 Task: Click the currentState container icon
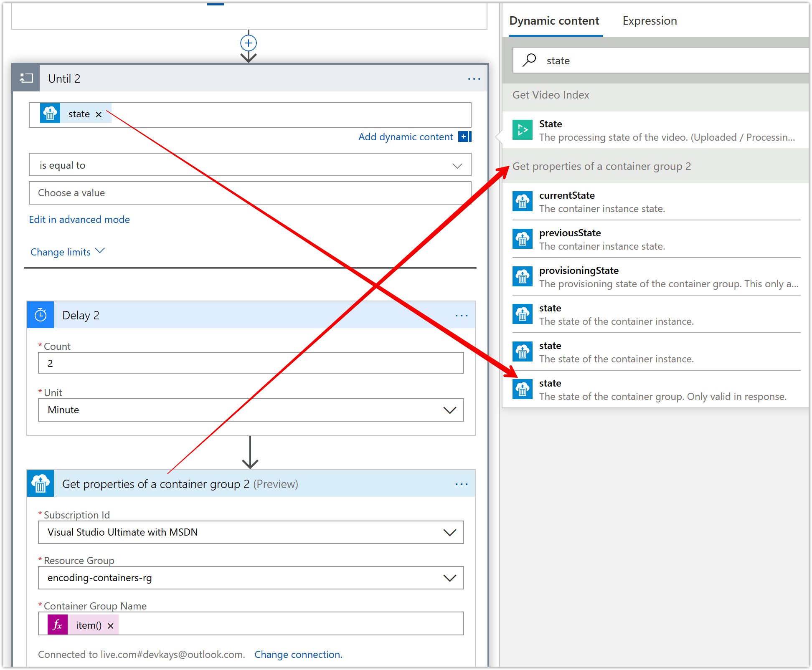click(523, 201)
